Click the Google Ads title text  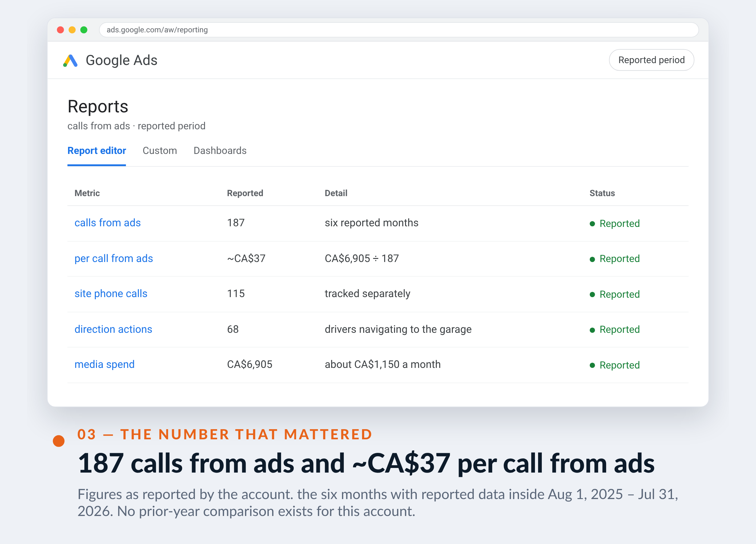coord(121,60)
